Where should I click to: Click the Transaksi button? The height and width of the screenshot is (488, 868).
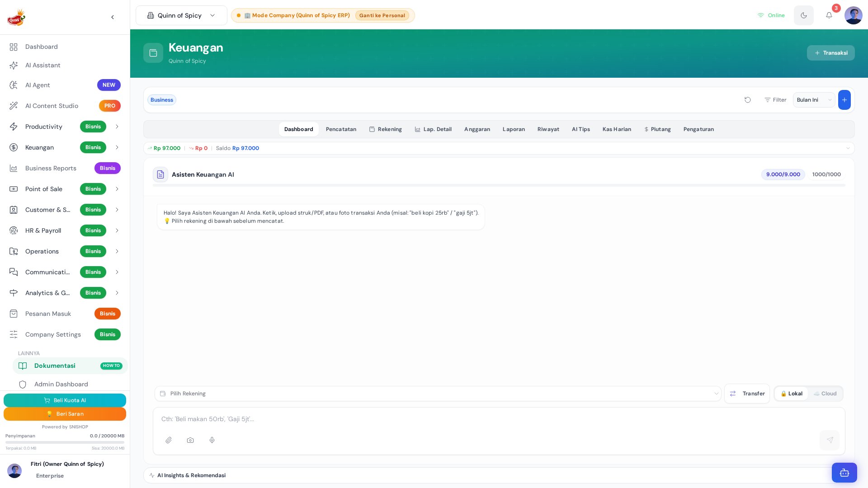(x=831, y=53)
